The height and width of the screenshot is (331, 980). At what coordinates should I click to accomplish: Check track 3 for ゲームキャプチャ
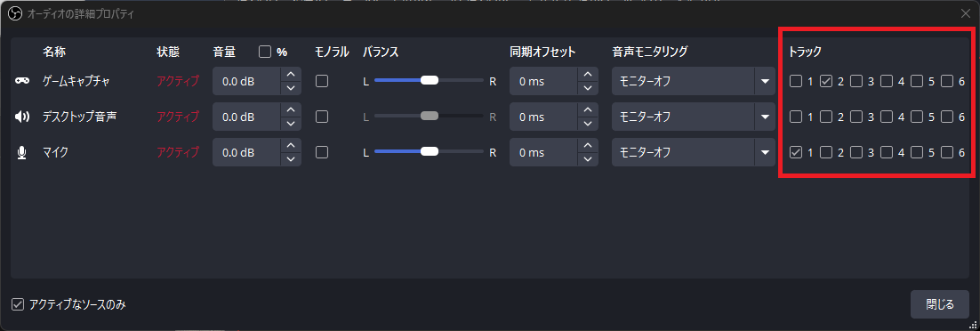(x=857, y=81)
